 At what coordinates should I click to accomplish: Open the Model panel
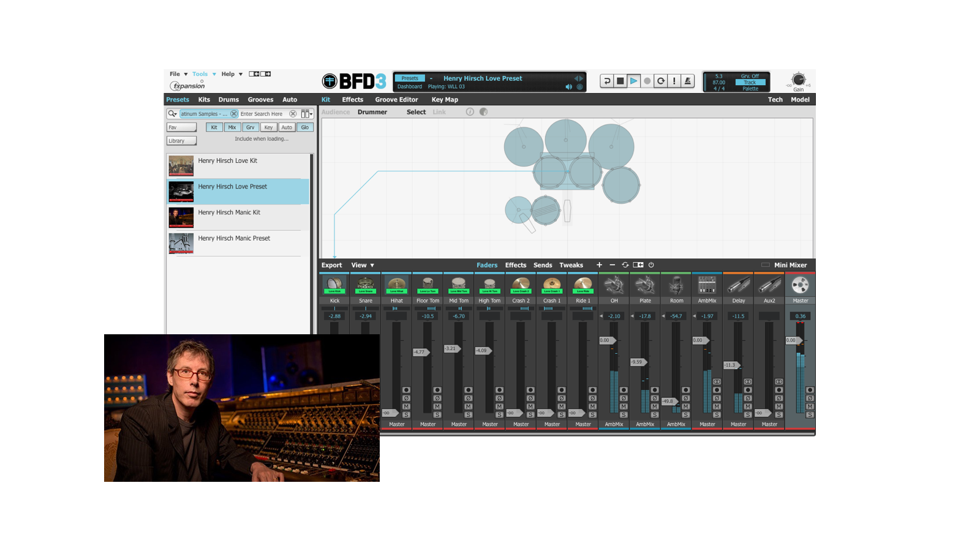click(x=800, y=100)
